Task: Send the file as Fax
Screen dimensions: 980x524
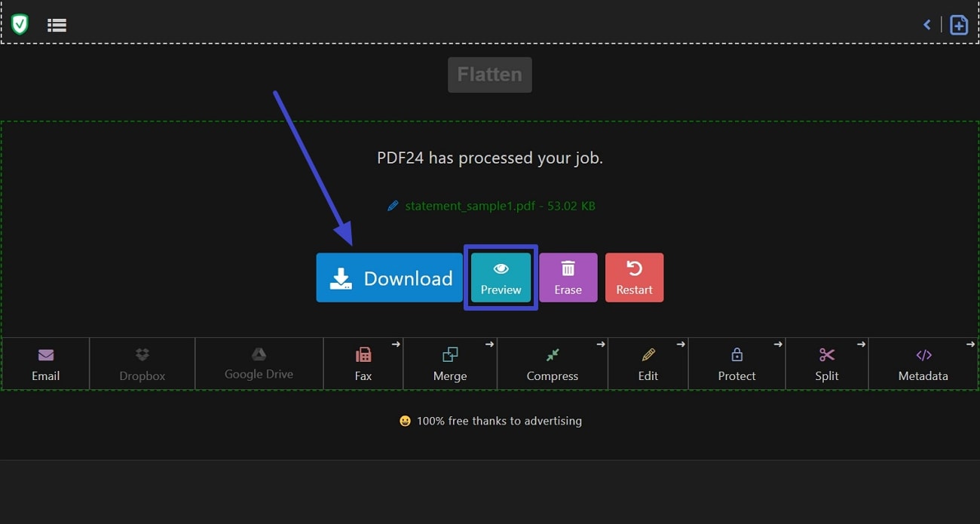Action: pyautogui.click(x=363, y=364)
